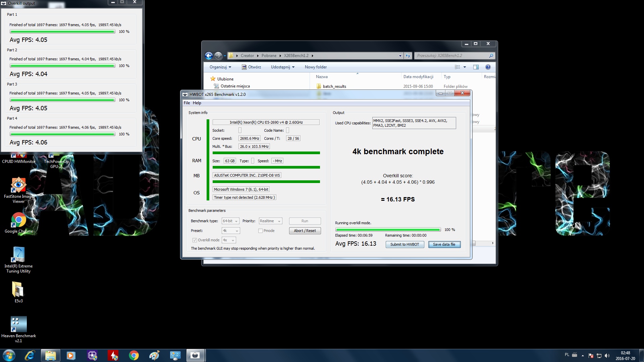This screenshot has height=362, width=644.
Task: Select the Pobrane breadcrumb in the address bar
Action: [x=269, y=56]
